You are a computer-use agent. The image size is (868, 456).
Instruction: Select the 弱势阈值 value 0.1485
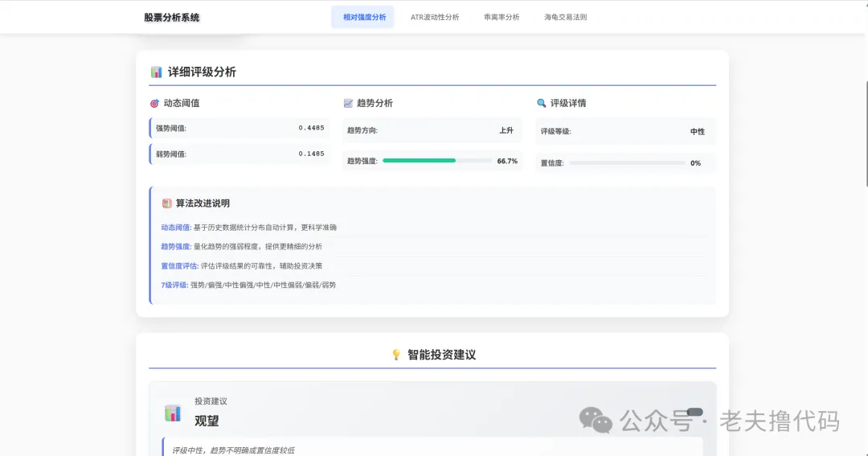[x=311, y=154]
